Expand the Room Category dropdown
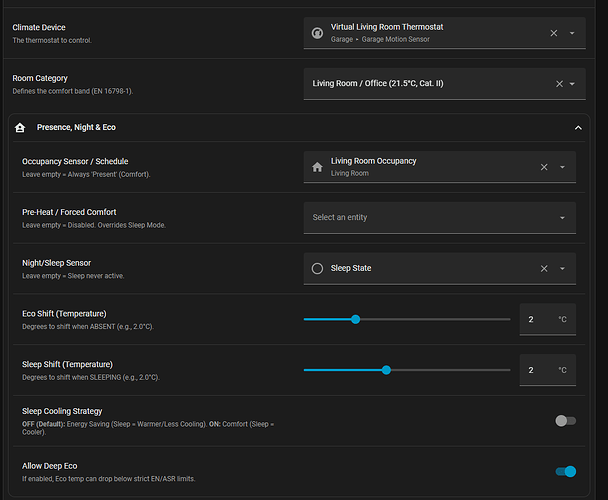 point(572,84)
